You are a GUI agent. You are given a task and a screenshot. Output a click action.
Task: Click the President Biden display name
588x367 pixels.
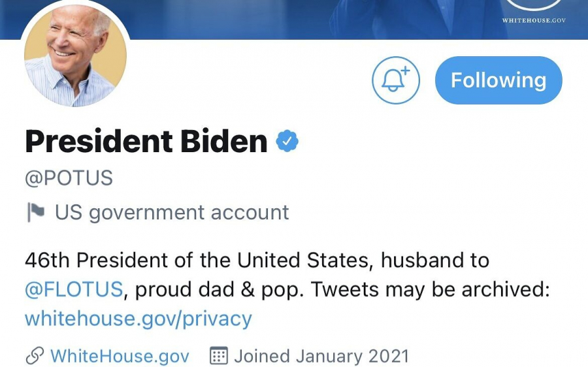[x=146, y=142]
